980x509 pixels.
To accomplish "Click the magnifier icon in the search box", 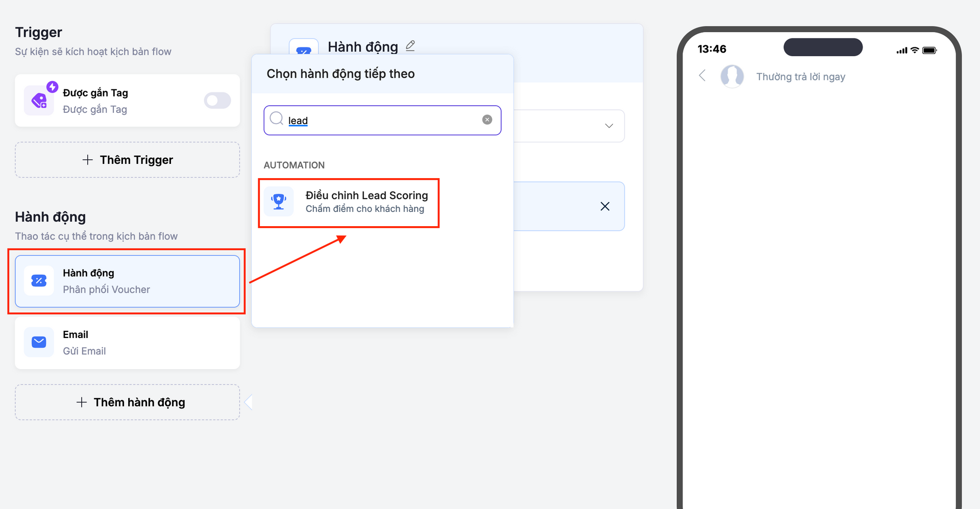I will coord(277,119).
